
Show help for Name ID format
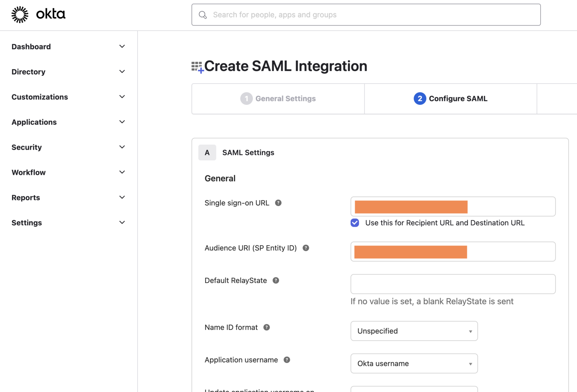[267, 327]
